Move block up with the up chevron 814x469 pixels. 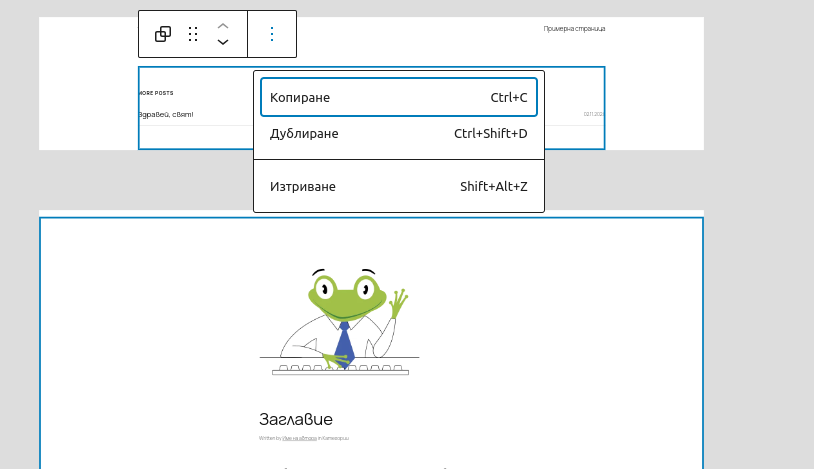[223, 26]
